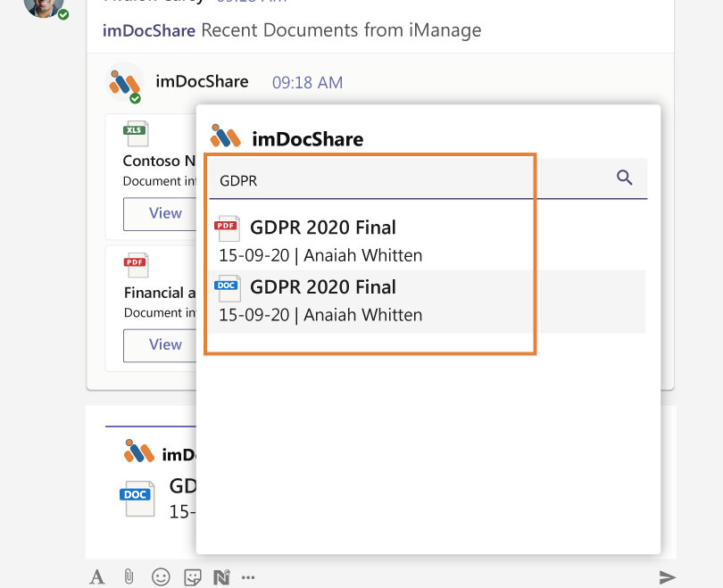Click the imDocShare bot name in chat
This screenshot has height=588, width=723.
tap(202, 81)
